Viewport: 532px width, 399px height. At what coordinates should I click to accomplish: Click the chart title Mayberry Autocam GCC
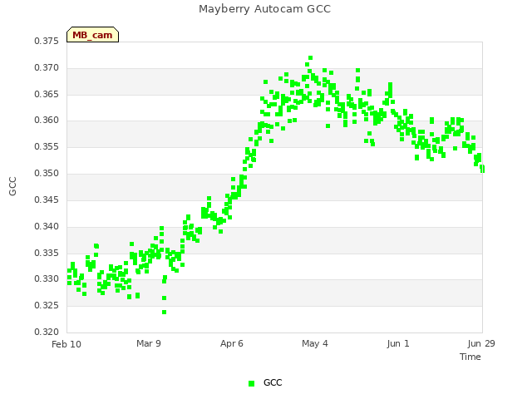coord(264,9)
